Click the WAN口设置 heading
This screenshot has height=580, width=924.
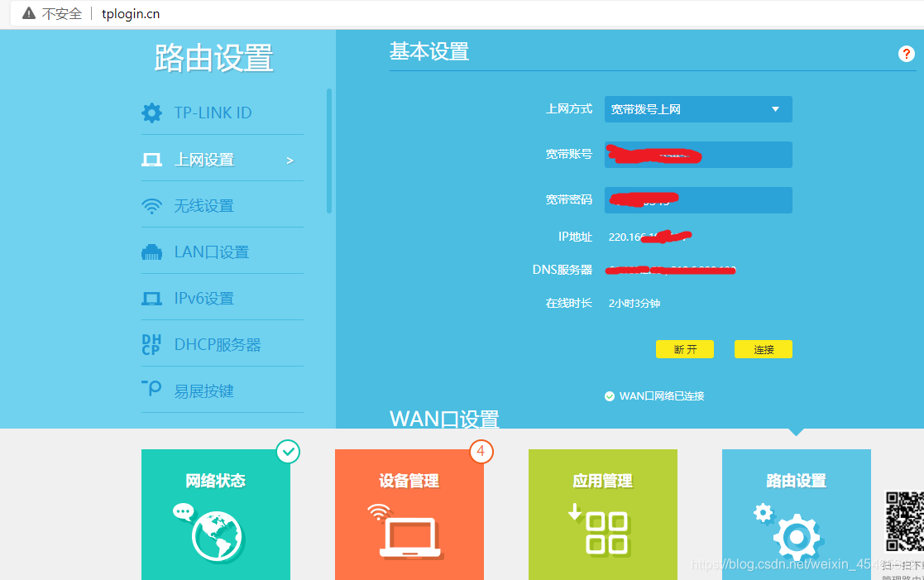444,419
